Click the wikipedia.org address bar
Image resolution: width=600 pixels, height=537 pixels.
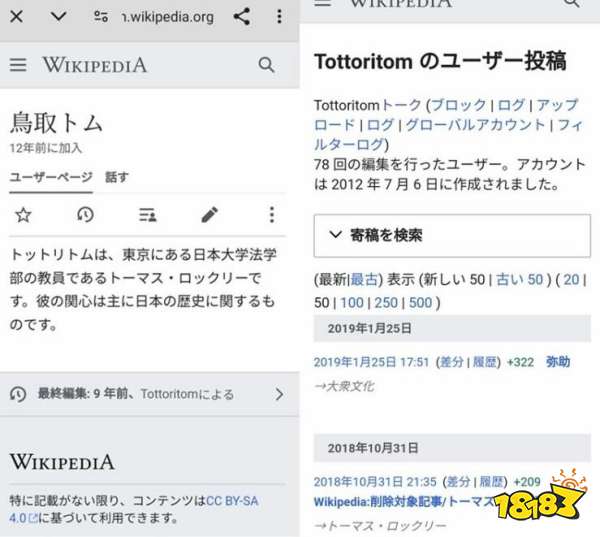pyautogui.click(x=168, y=17)
